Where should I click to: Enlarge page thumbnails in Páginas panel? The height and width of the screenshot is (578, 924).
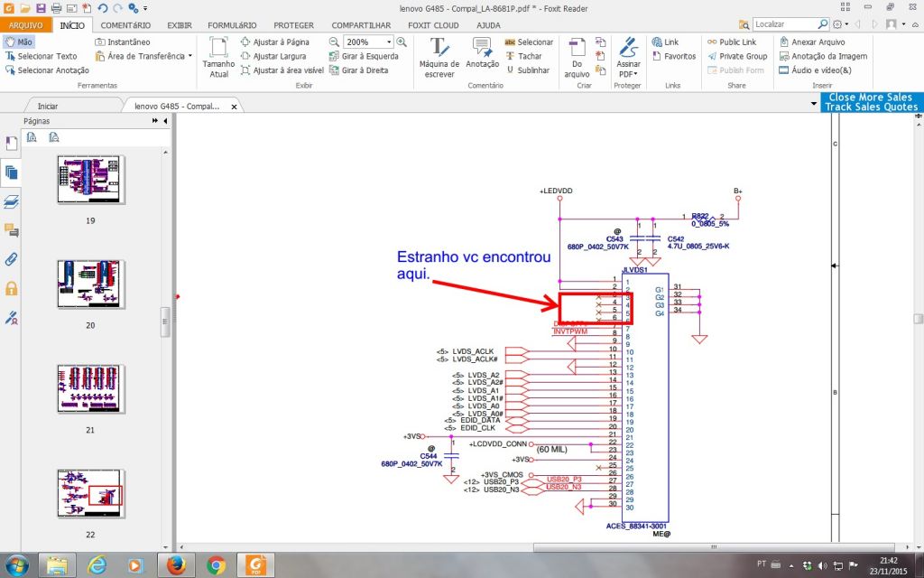pyautogui.click(x=32, y=137)
